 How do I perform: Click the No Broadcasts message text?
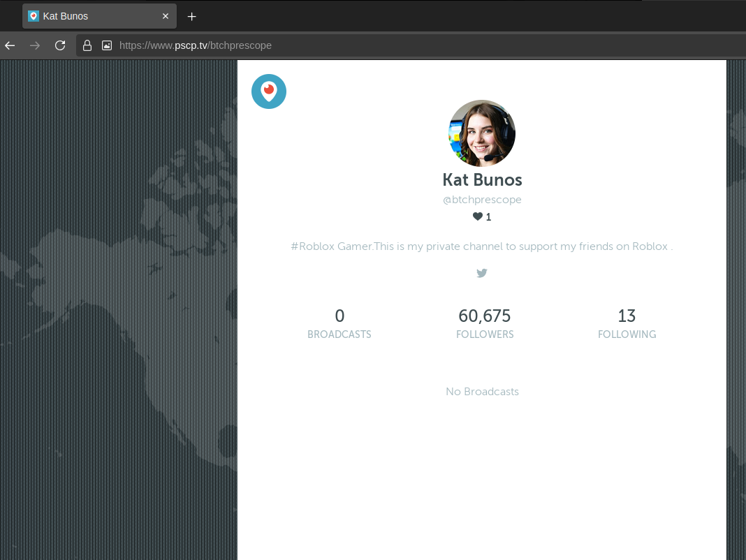(482, 392)
